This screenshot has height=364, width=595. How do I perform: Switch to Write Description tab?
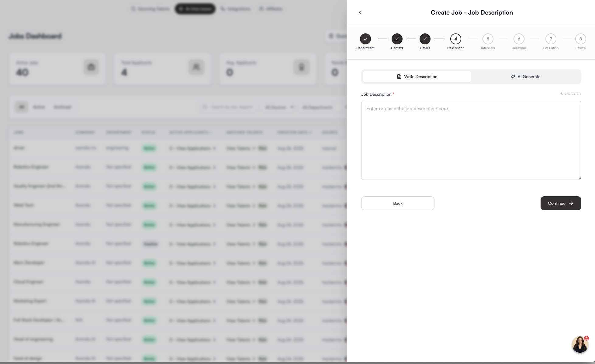coord(417,77)
